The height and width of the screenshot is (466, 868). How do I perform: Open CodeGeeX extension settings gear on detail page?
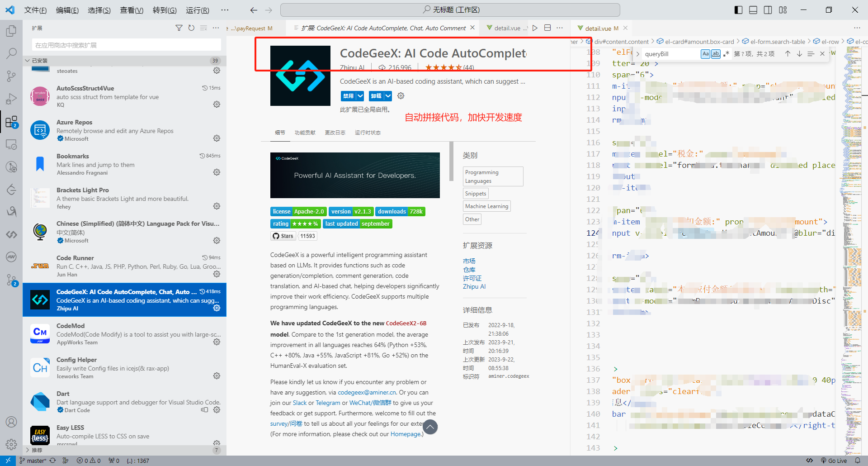(401, 96)
